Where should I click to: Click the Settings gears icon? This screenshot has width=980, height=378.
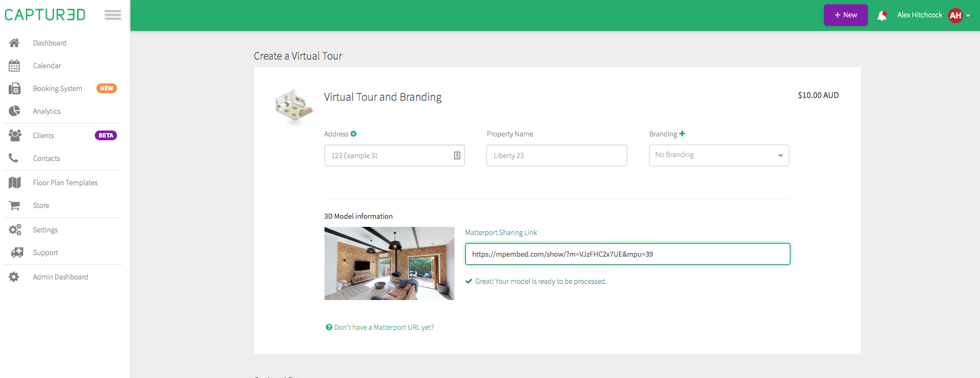(15, 230)
